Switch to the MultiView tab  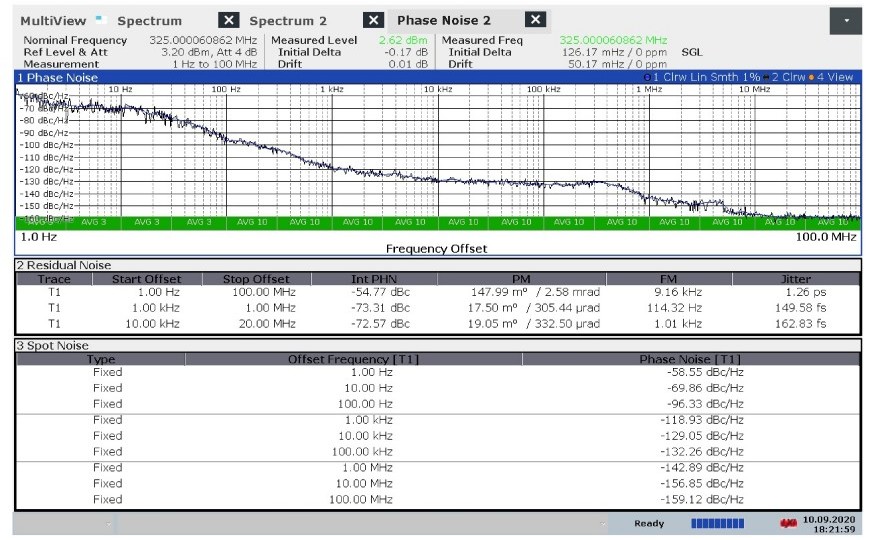[x=53, y=21]
